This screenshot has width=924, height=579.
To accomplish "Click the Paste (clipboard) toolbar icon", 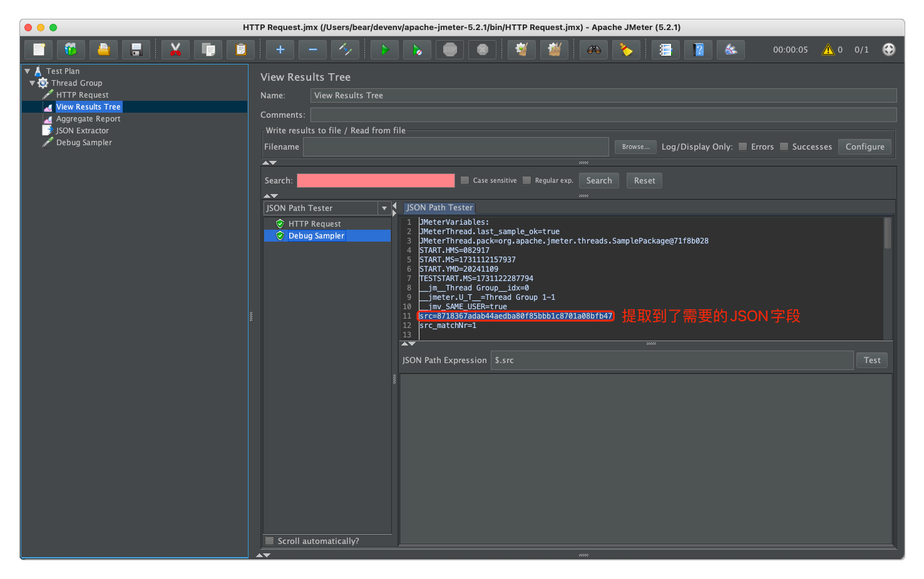I will (240, 49).
